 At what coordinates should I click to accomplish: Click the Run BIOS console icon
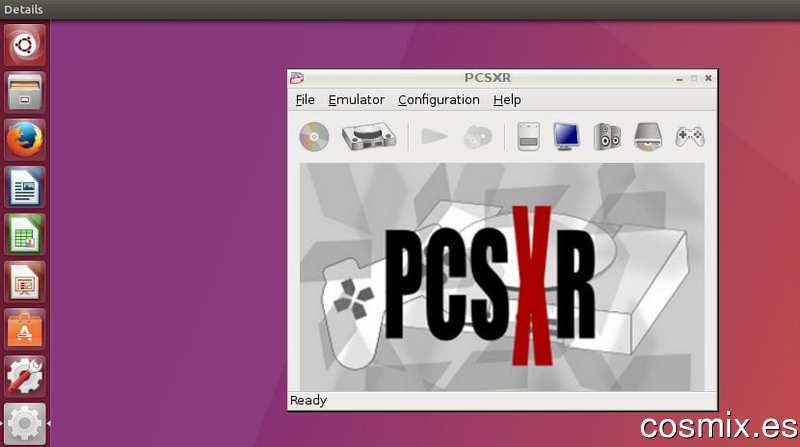click(369, 136)
